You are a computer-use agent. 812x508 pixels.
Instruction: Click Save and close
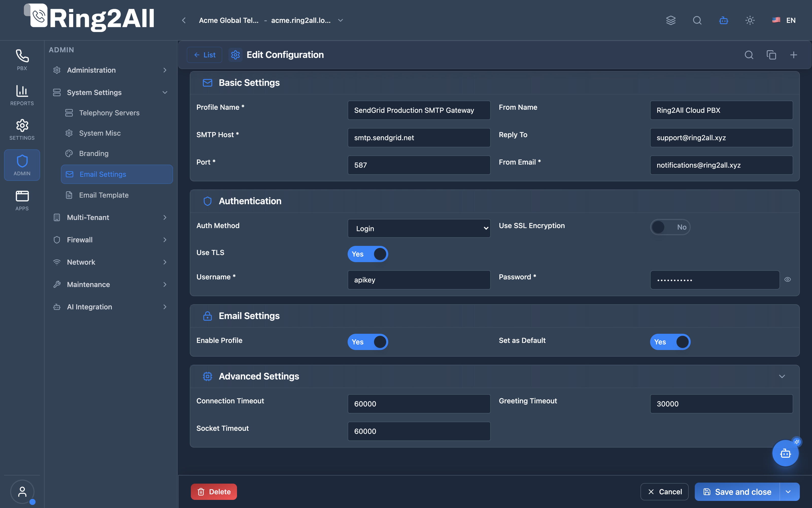pos(737,492)
